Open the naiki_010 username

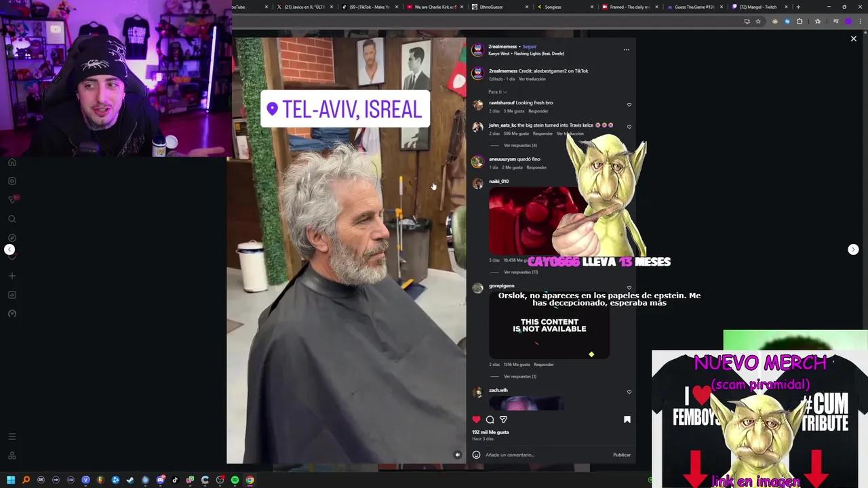pos(498,181)
